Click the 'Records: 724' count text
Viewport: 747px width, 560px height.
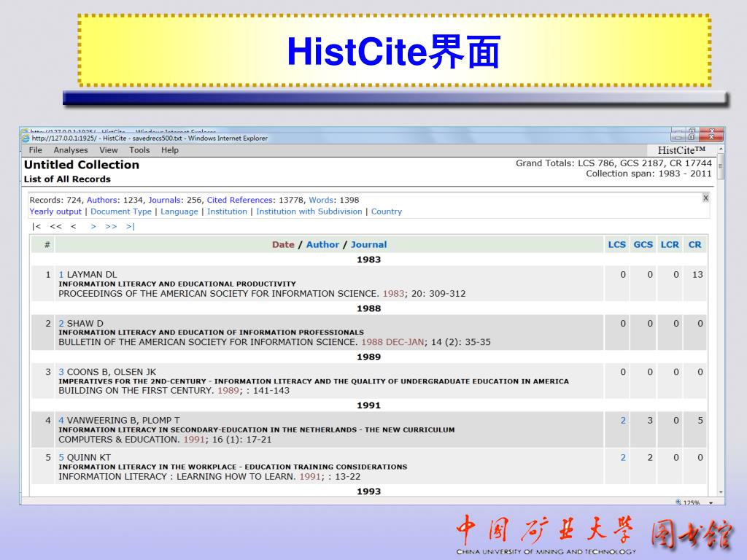tap(55, 200)
